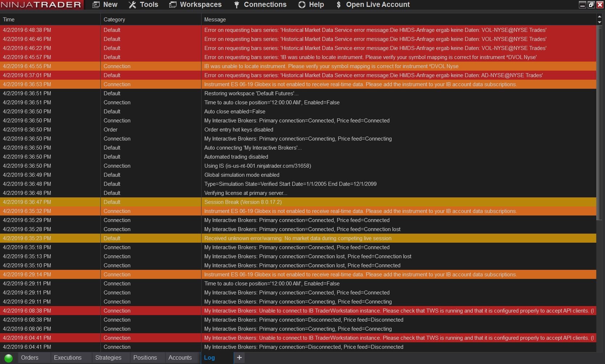Select 'Using IS (is-us-nt-001.ninjatrader.com' row
Image resolution: width=605 pixels, height=364 pixels.
pos(298,166)
